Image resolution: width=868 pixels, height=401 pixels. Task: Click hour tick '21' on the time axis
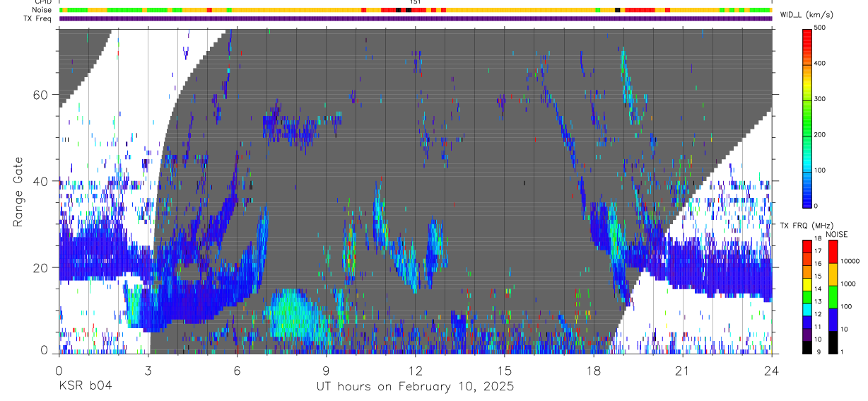tap(683, 371)
